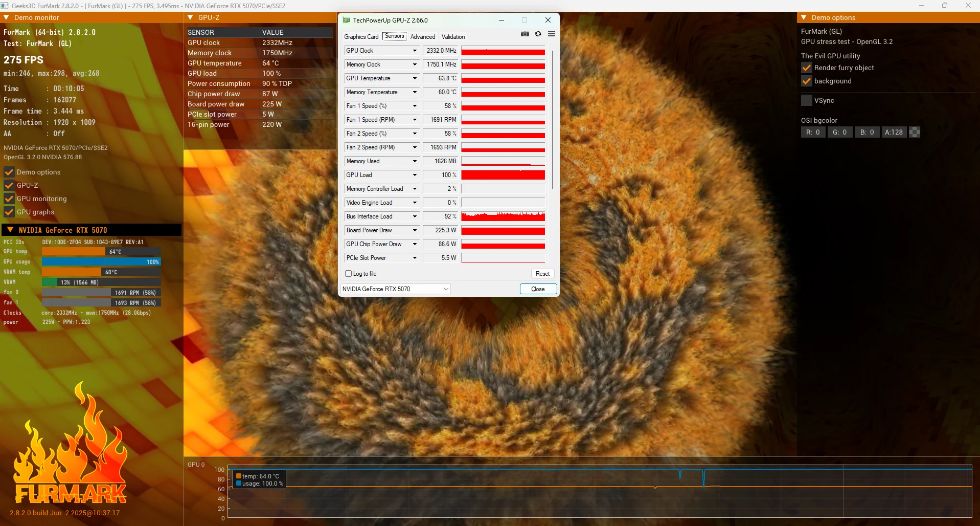980x526 pixels.
Task: Click the B: 0 color channel field
Action: tap(867, 132)
